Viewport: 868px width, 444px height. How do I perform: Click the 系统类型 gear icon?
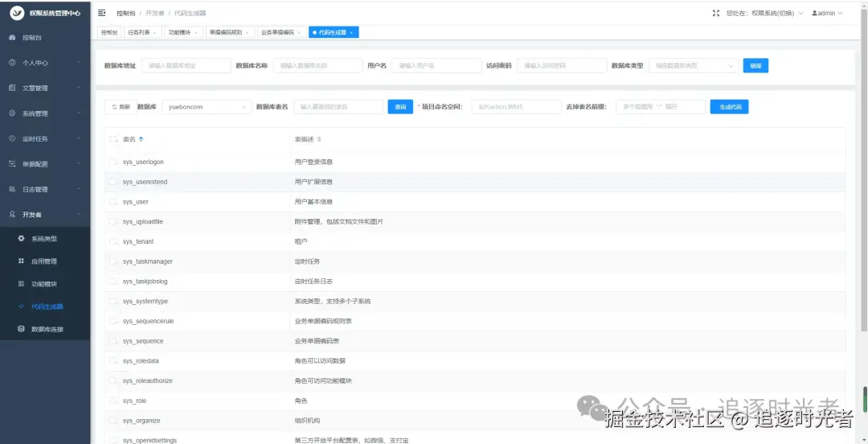pos(21,238)
